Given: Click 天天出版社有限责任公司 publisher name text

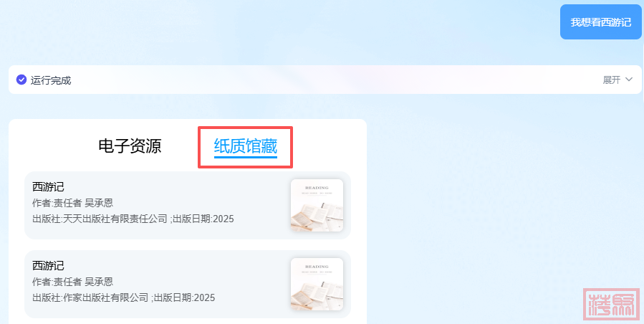Looking at the screenshot, I should [x=115, y=219].
